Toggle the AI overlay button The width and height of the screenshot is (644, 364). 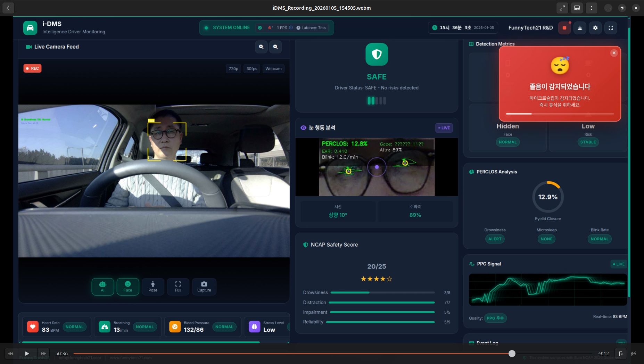coord(102,287)
